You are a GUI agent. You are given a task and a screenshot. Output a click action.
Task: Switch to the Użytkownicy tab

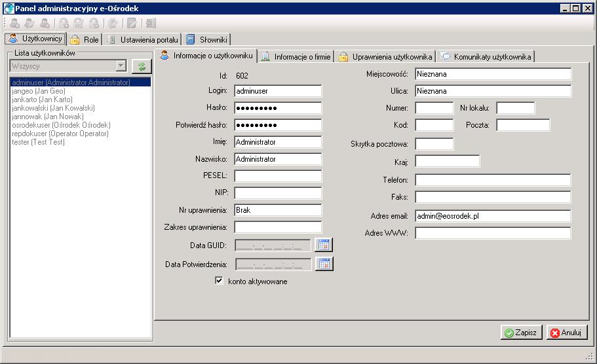click(35, 39)
